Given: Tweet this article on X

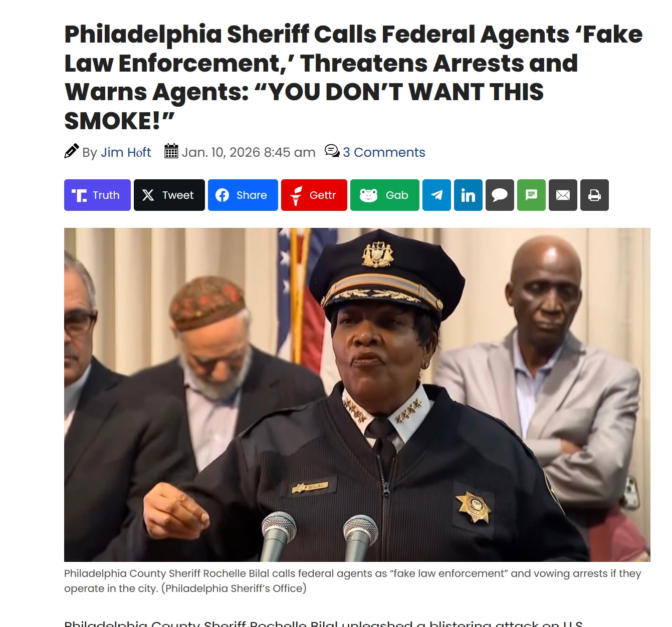Looking at the screenshot, I should [x=169, y=195].
